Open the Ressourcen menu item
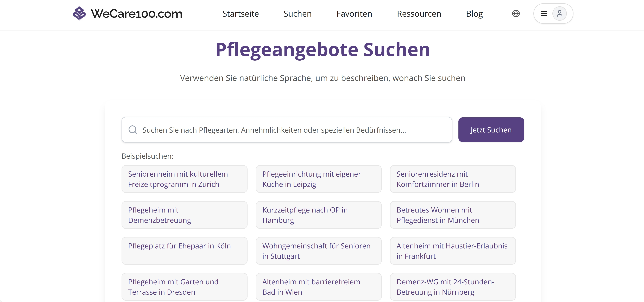 (419, 14)
